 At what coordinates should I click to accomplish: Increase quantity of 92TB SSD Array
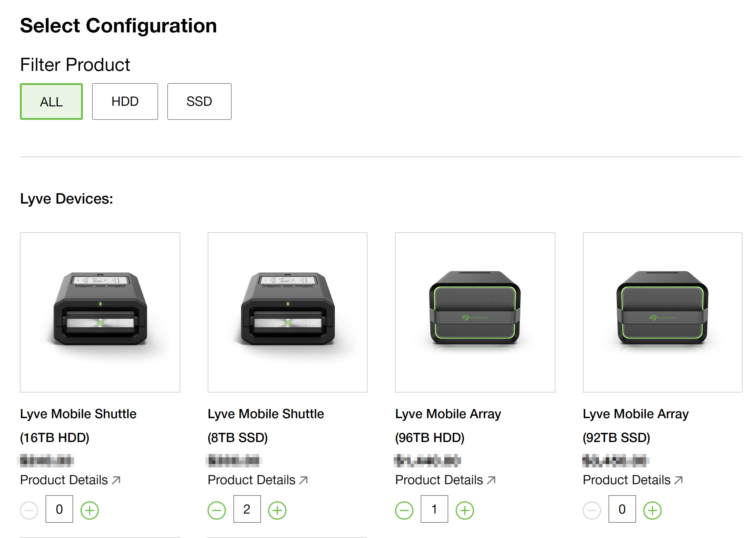[652, 510]
